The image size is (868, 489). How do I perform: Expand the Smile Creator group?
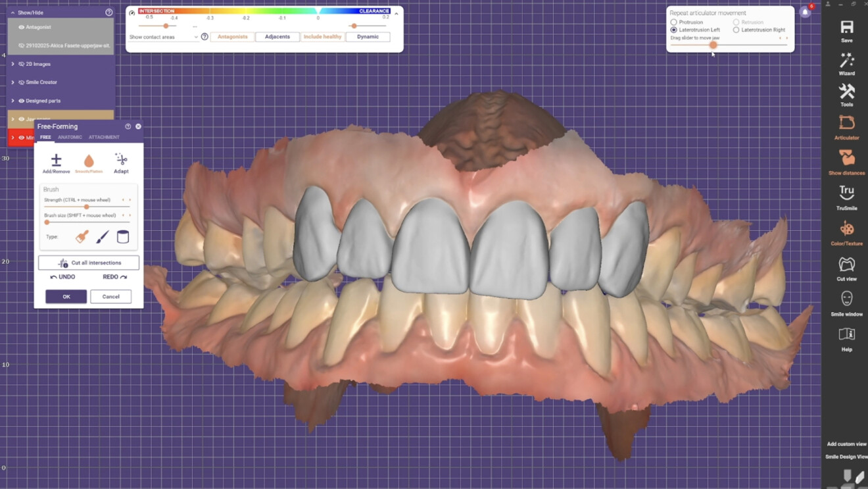[12, 82]
